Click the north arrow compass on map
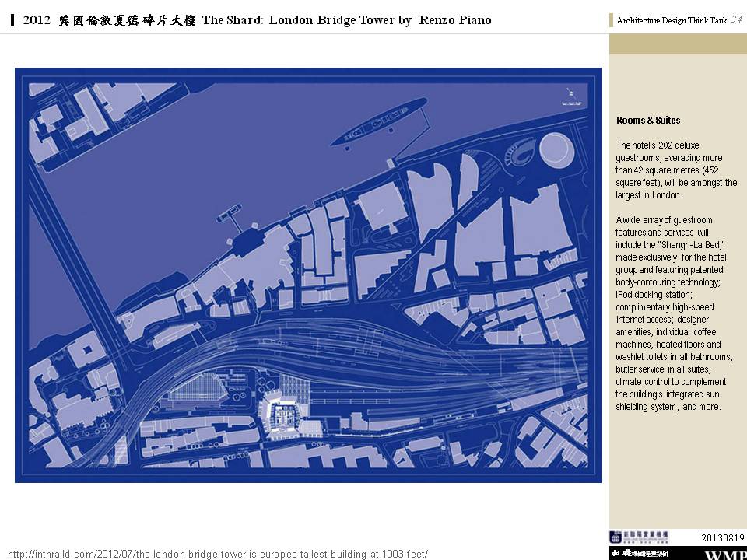Viewport: 747px width, 560px height. tap(570, 95)
